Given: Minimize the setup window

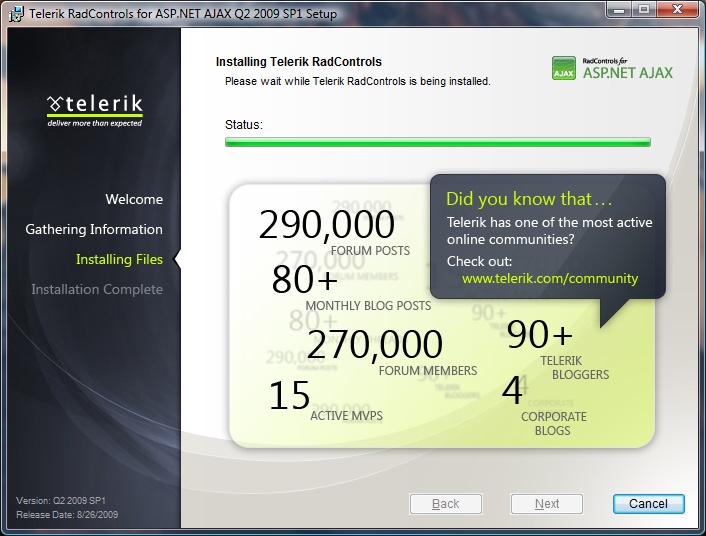Looking at the screenshot, I should coord(619,9).
